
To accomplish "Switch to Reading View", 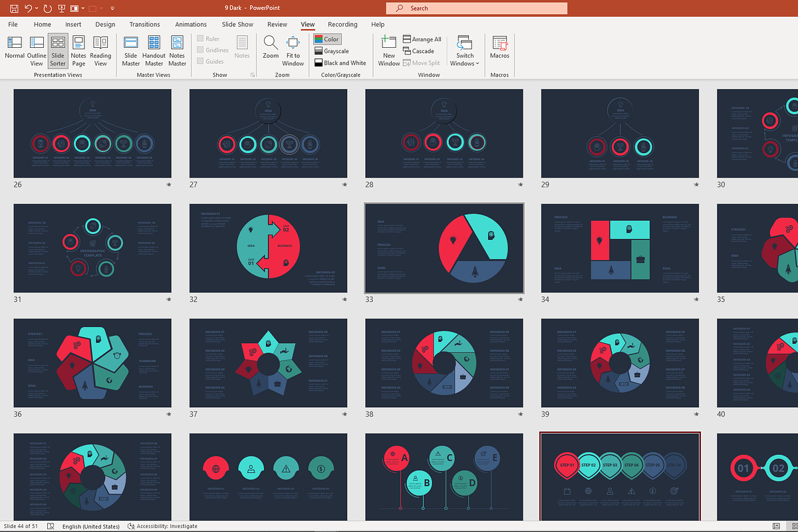I will tap(100, 50).
